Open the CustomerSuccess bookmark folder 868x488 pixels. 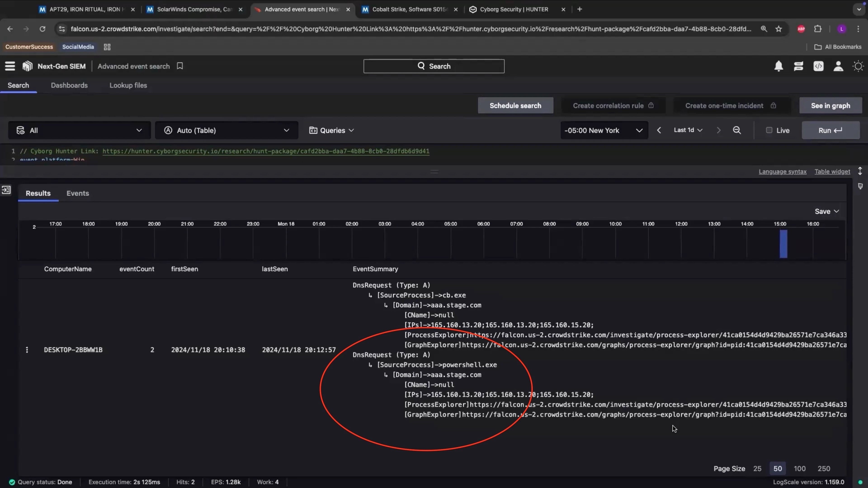click(x=29, y=47)
